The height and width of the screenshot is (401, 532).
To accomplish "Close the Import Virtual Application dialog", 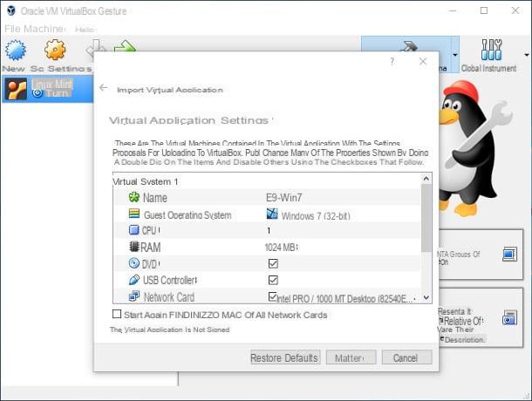I will pos(423,61).
